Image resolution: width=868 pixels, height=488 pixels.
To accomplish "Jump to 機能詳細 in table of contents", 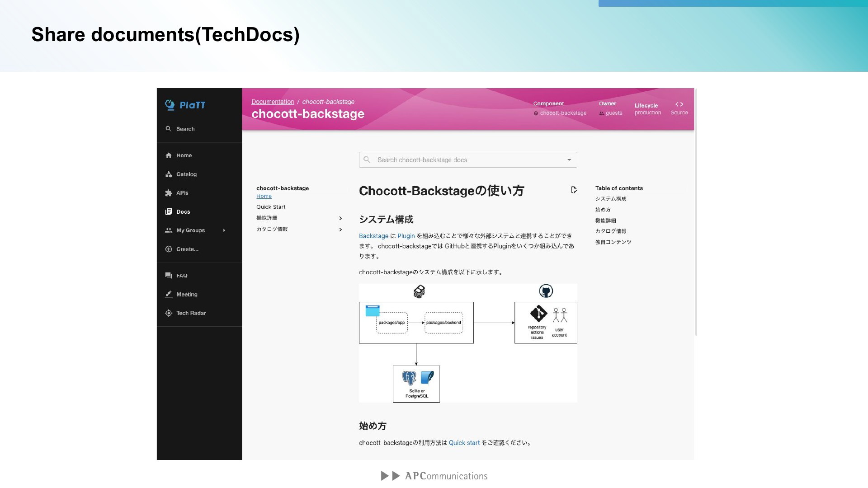I will tap(606, 221).
